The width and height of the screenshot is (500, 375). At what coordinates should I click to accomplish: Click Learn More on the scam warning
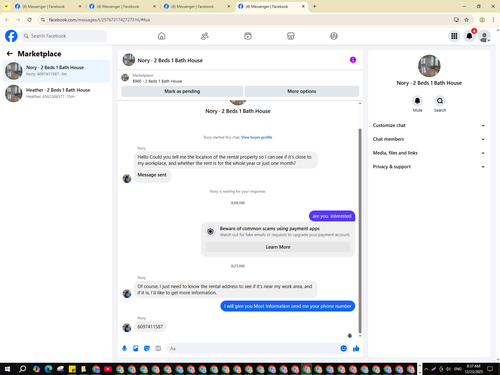278,247
